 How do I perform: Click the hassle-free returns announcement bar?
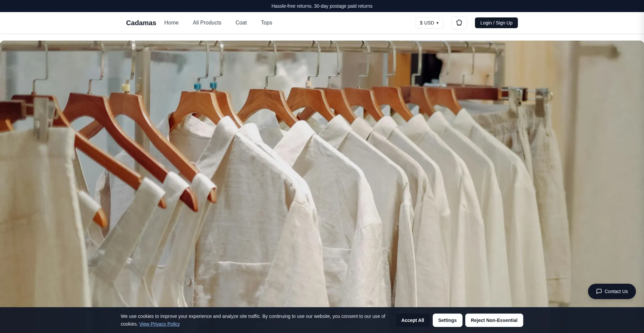[322, 6]
